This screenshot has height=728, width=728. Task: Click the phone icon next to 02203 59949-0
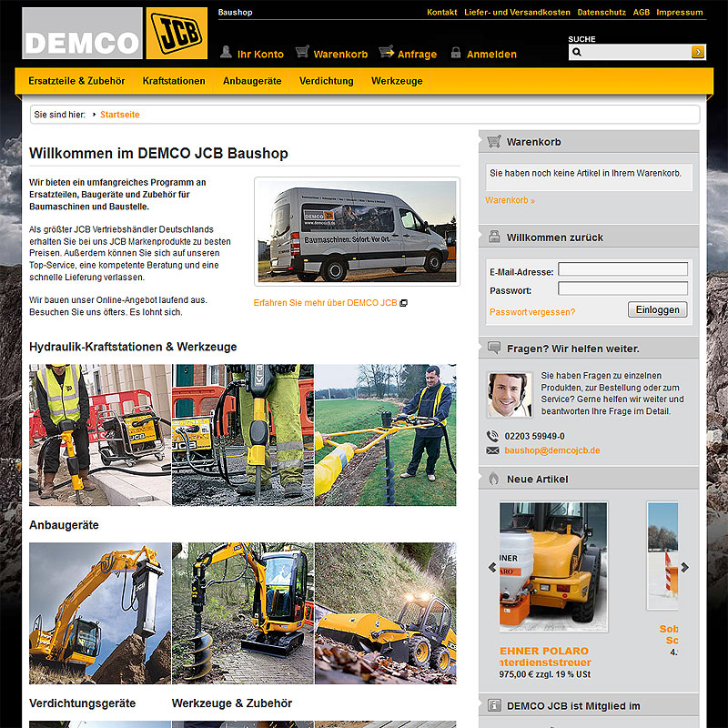pyautogui.click(x=492, y=436)
